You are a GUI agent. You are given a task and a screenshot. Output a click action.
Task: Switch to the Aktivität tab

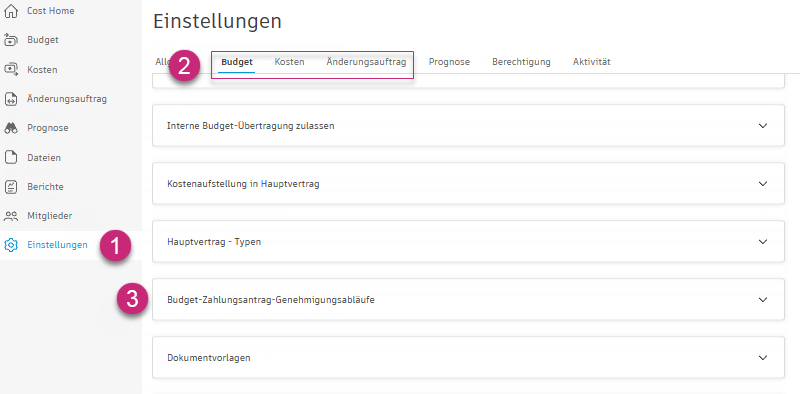(x=592, y=62)
